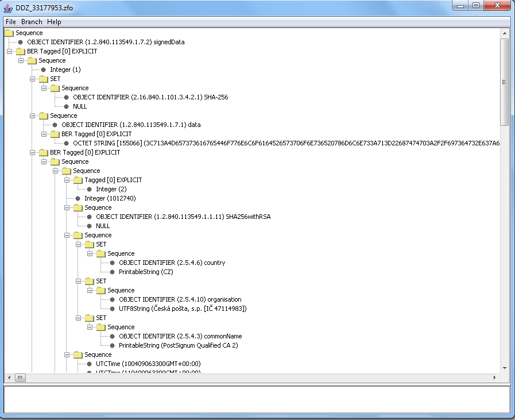
Task: Collapse the SET node containing SHA-256
Action: (x=33, y=79)
